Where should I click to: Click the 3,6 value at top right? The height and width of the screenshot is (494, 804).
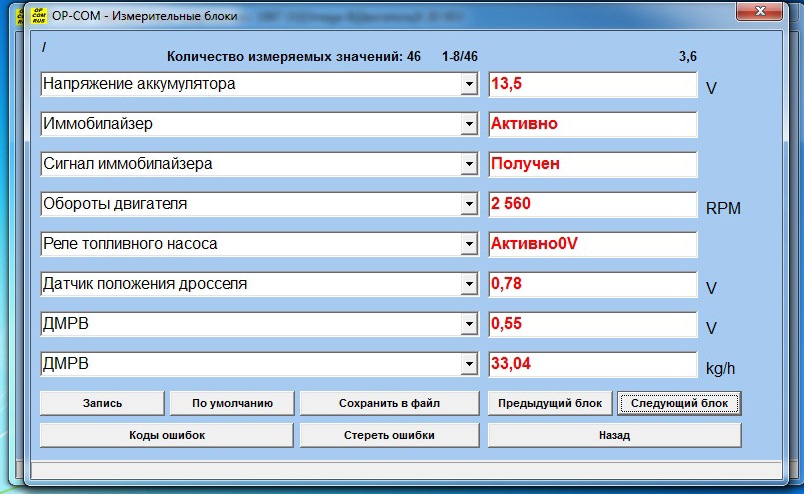coord(688,56)
